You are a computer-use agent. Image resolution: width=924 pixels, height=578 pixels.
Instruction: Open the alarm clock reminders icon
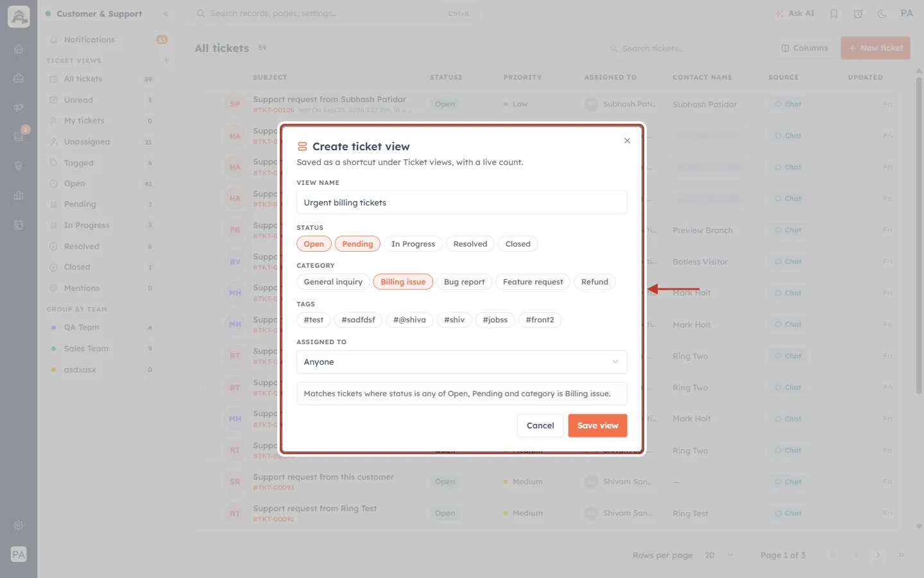coord(858,13)
